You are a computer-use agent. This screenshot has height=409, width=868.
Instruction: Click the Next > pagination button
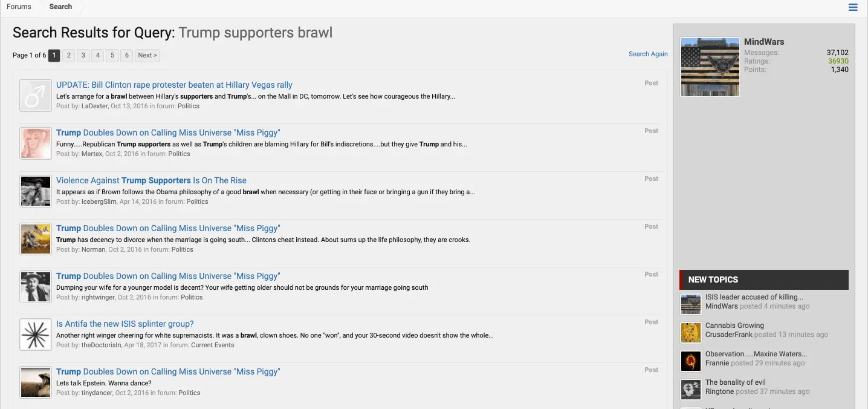click(x=147, y=56)
